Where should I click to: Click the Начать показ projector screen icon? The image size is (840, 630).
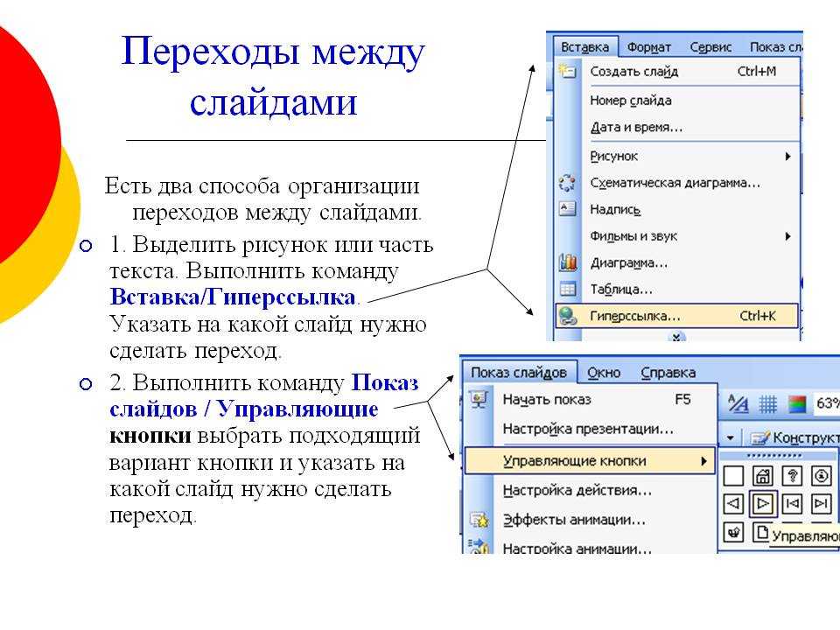tap(478, 399)
